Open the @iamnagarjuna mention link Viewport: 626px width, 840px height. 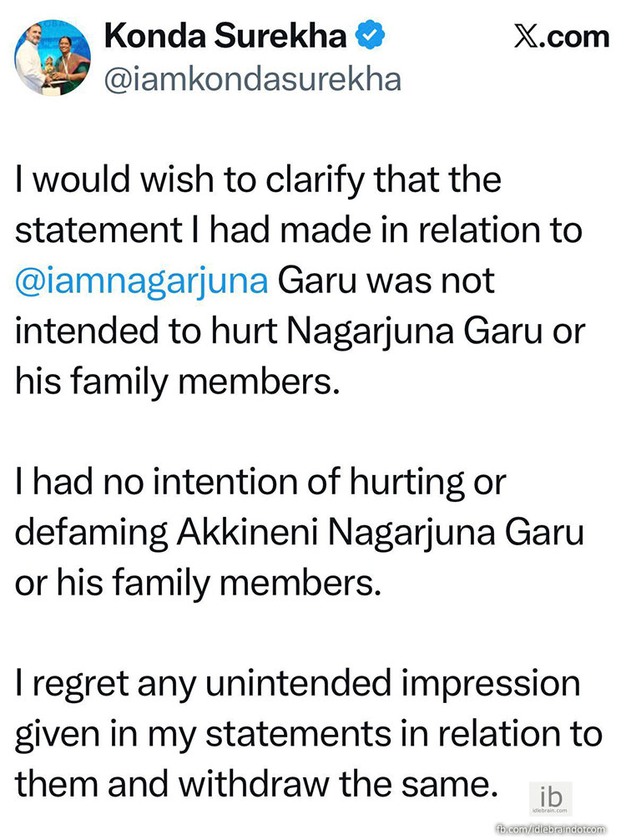coord(142,281)
